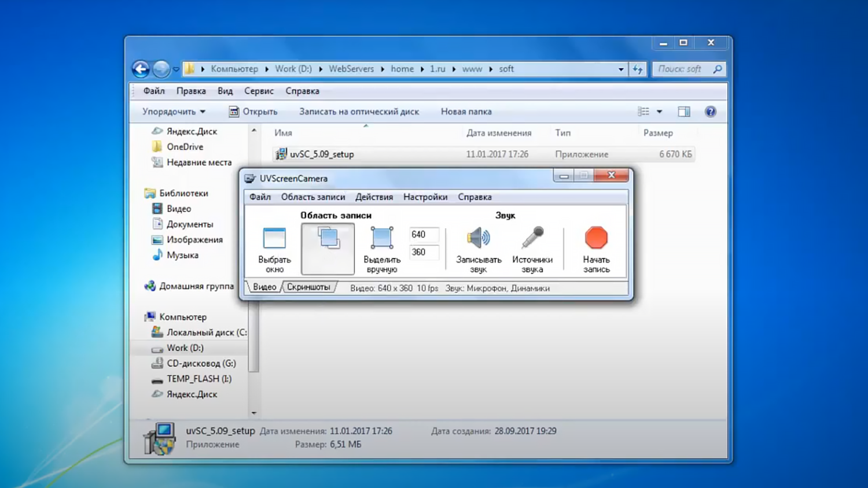This screenshot has width=868, height=488.
Task: Open the address bar history dropdown
Action: coord(621,69)
